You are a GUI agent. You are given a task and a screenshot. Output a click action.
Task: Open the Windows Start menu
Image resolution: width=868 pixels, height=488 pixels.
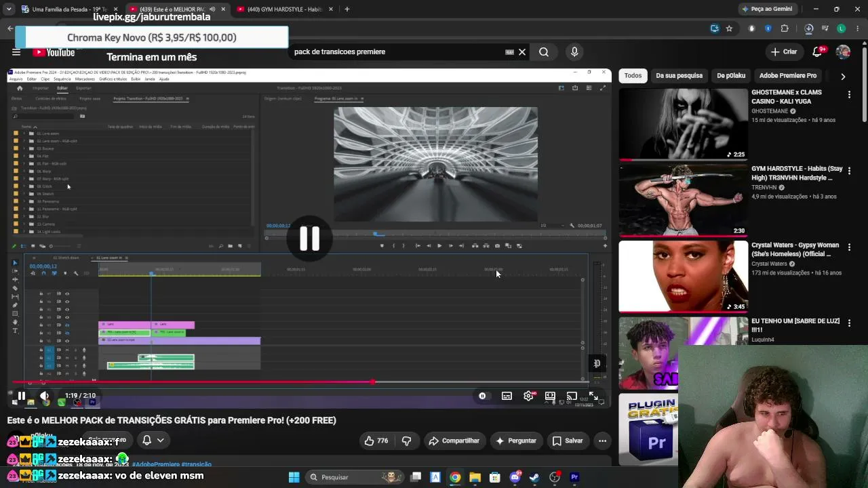click(x=294, y=477)
